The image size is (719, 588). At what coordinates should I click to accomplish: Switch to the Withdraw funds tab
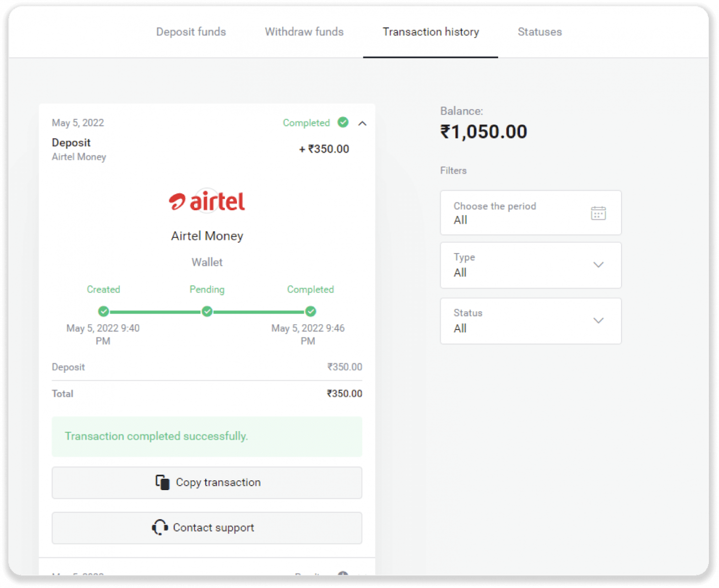(x=304, y=32)
